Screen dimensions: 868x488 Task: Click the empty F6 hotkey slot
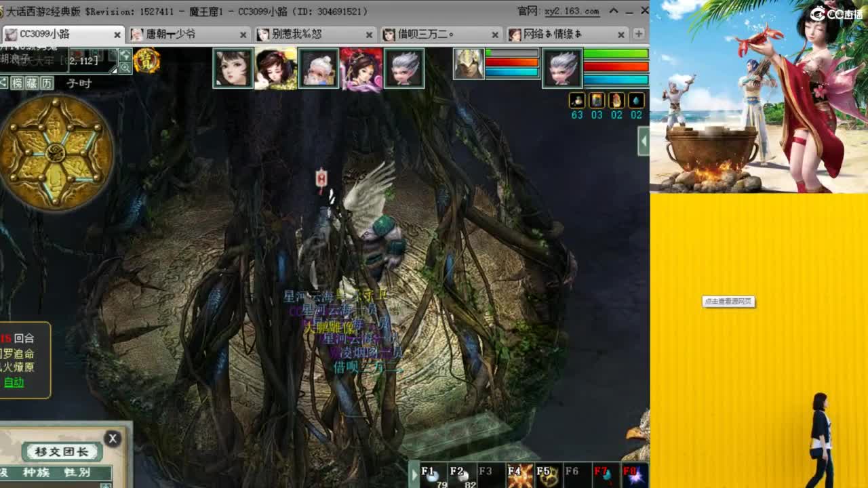click(x=578, y=475)
